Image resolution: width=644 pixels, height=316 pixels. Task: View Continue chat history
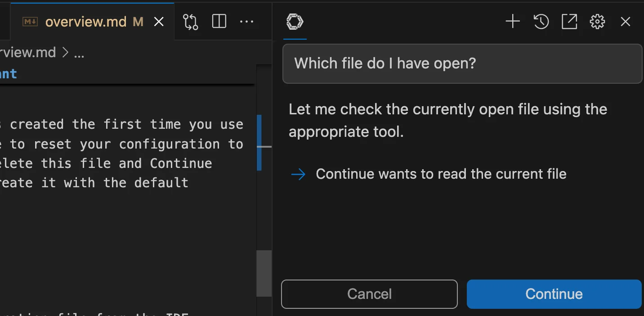point(541,22)
